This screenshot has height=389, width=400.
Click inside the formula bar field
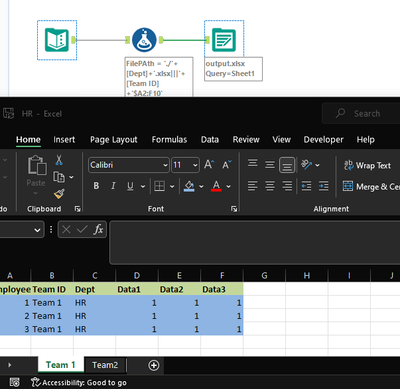pyautogui.click(x=255, y=243)
